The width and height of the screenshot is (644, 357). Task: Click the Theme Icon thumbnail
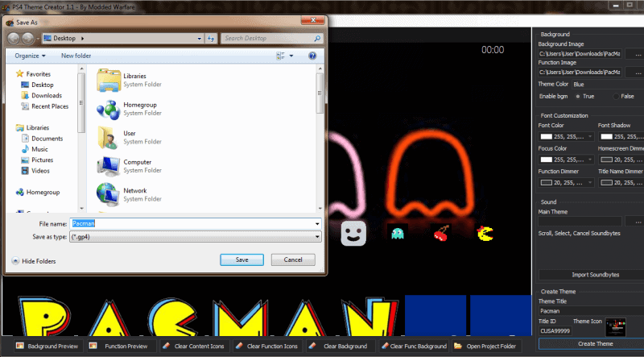[x=616, y=327]
